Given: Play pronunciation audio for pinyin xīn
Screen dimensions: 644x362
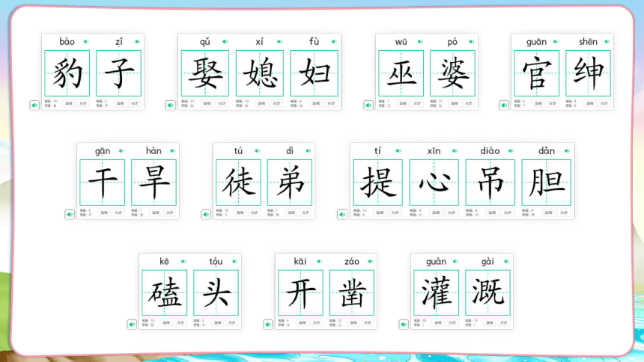Looking at the screenshot, I should [455, 150].
